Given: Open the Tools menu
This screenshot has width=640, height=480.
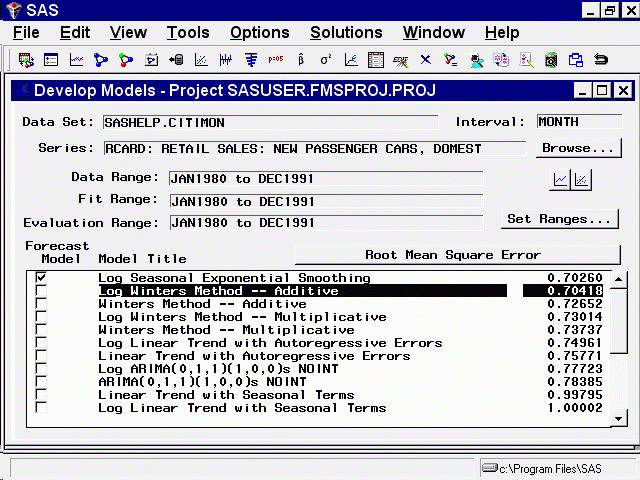Looking at the screenshot, I should tap(188, 33).
